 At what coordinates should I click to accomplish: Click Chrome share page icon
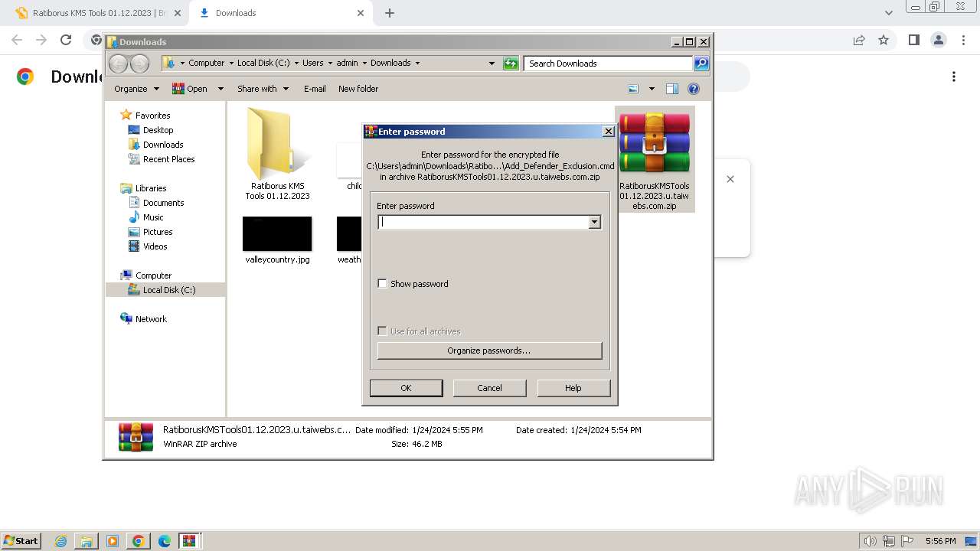pyautogui.click(x=859, y=40)
